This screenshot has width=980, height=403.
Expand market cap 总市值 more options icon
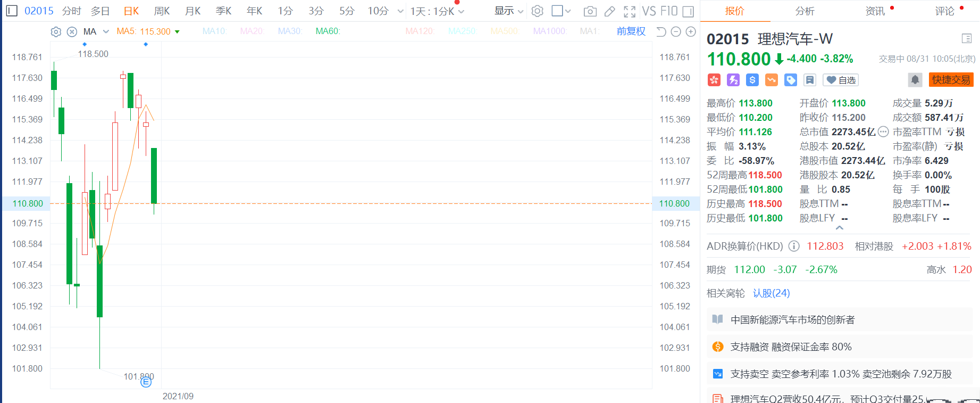(x=883, y=131)
